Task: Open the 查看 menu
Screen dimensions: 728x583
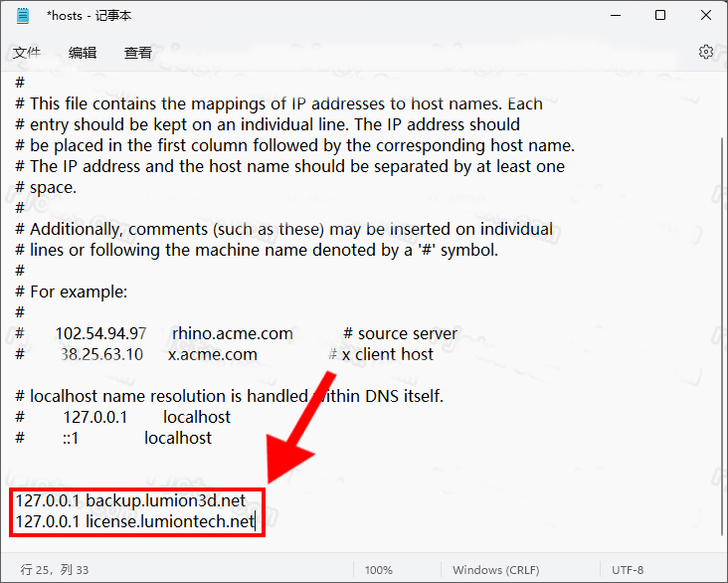Action: point(138,53)
